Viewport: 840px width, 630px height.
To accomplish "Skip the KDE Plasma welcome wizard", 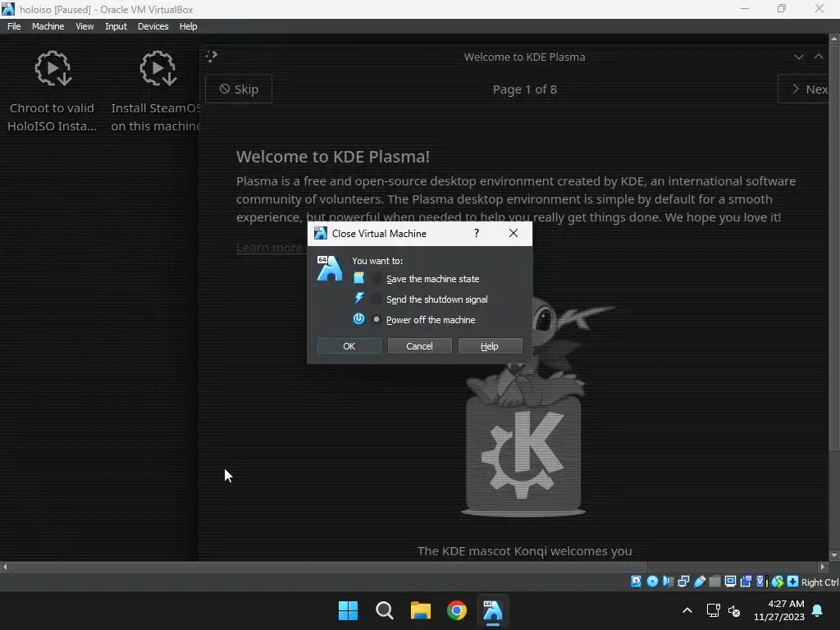I will click(239, 89).
